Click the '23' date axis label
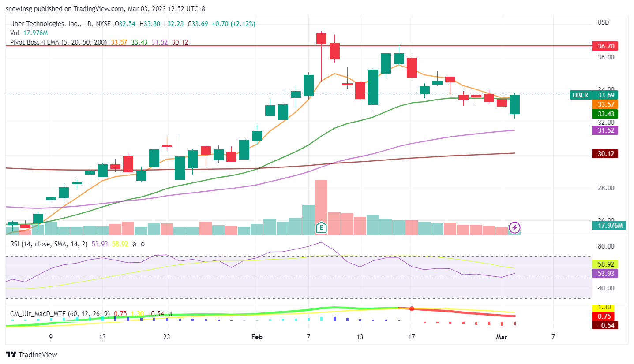The width and height of the screenshot is (634, 364). [x=167, y=337]
